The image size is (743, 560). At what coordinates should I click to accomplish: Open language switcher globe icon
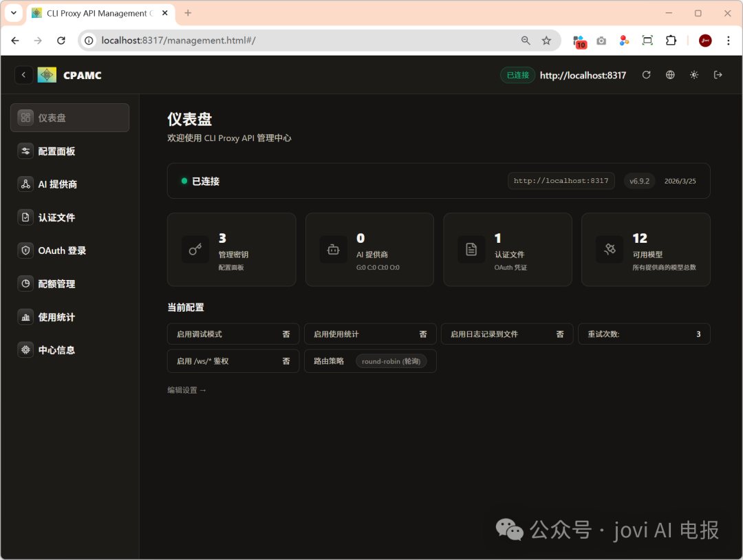(x=670, y=75)
